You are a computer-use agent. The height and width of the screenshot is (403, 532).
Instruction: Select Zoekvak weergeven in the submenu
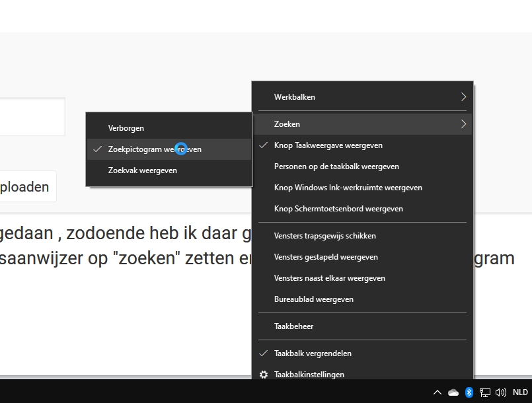[x=142, y=170]
